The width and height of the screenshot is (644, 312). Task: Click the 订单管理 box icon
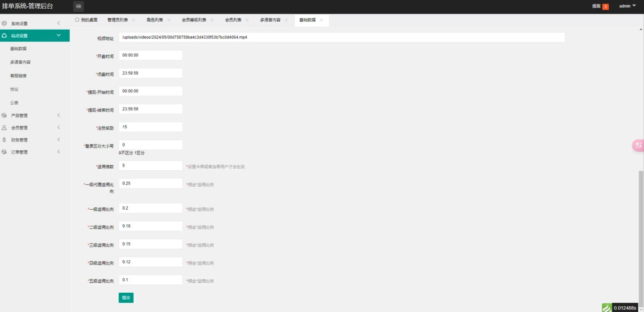coord(4,152)
